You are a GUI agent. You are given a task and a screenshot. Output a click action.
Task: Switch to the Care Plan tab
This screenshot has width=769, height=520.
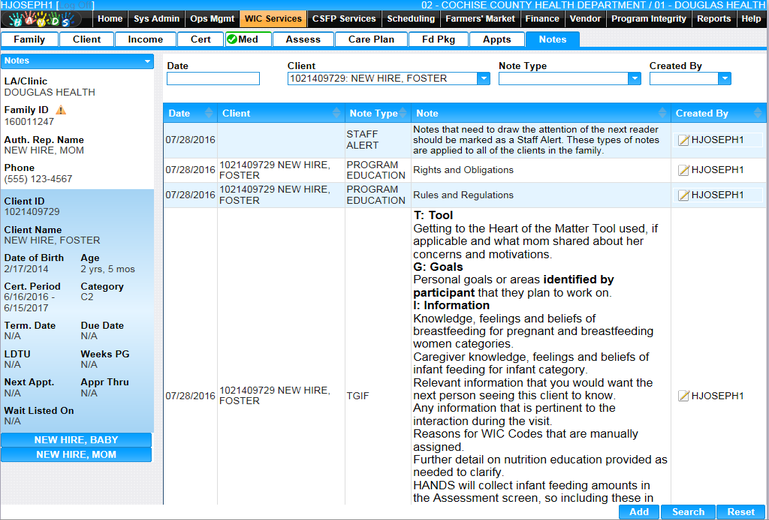371,40
